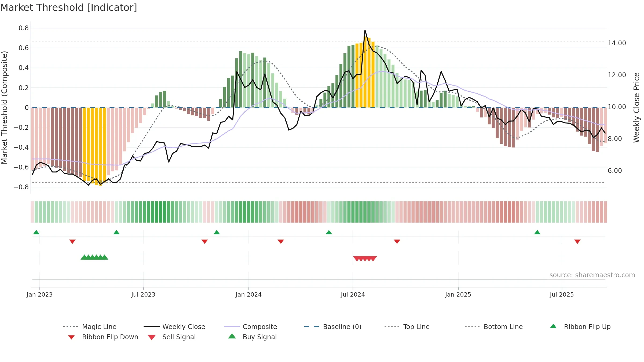This screenshot has height=362, width=644.
Task: Click the '12.00' price axis tick
Action: pyautogui.click(x=617, y=75)
